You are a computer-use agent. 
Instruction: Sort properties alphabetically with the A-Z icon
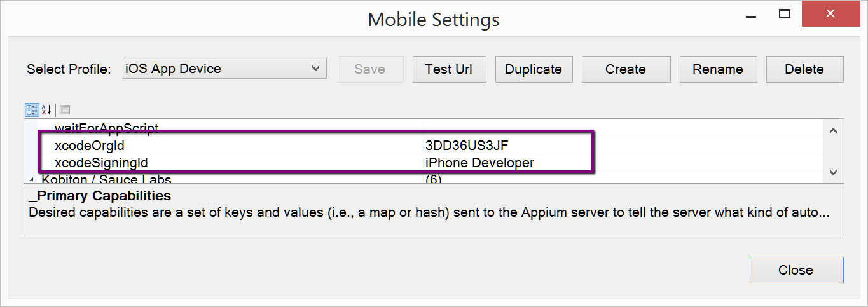tap(46, 110)
